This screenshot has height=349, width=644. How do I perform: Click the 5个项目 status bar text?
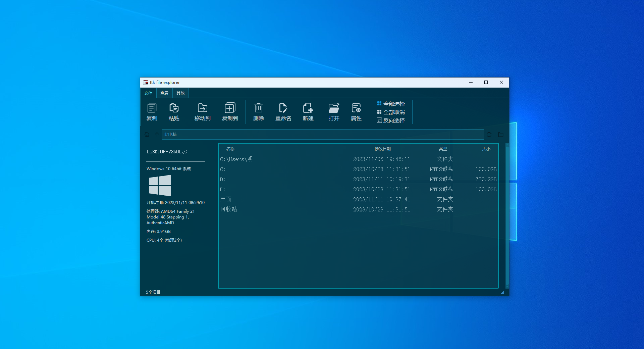click(x=153, y=292)
